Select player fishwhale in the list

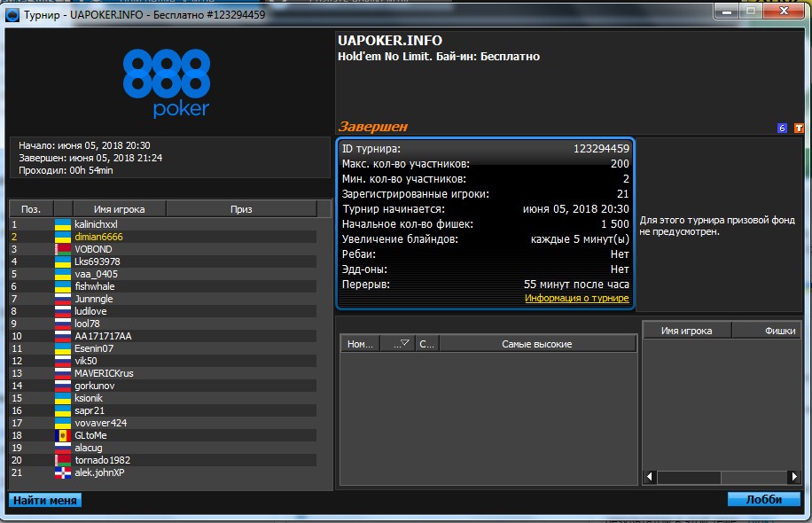click(x=163, y=286)
